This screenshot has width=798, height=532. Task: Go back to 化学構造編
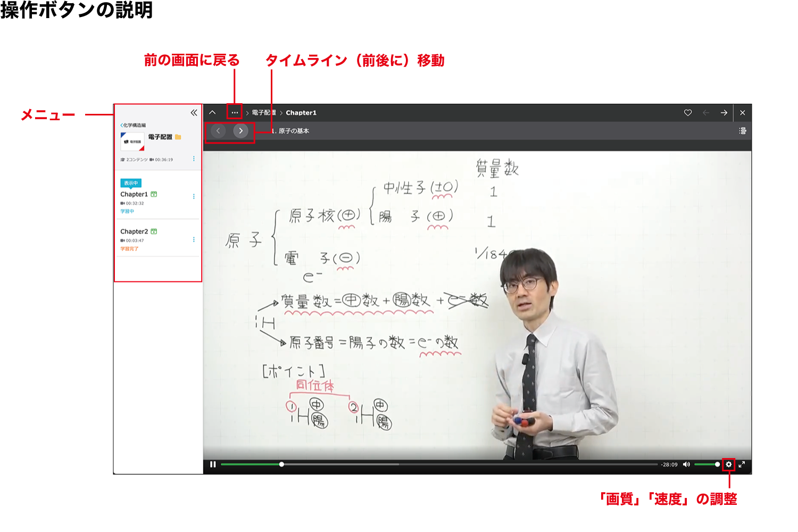pos(133,126)
